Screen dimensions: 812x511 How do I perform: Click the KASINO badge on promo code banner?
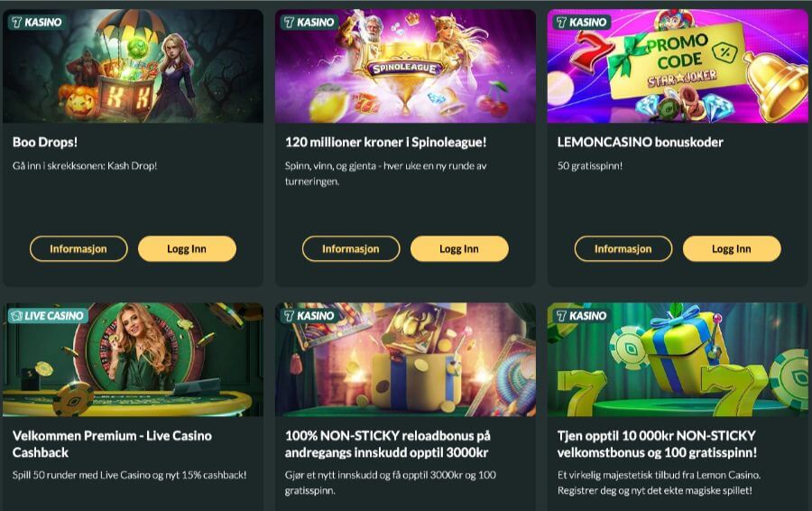(x=581, y=23)
